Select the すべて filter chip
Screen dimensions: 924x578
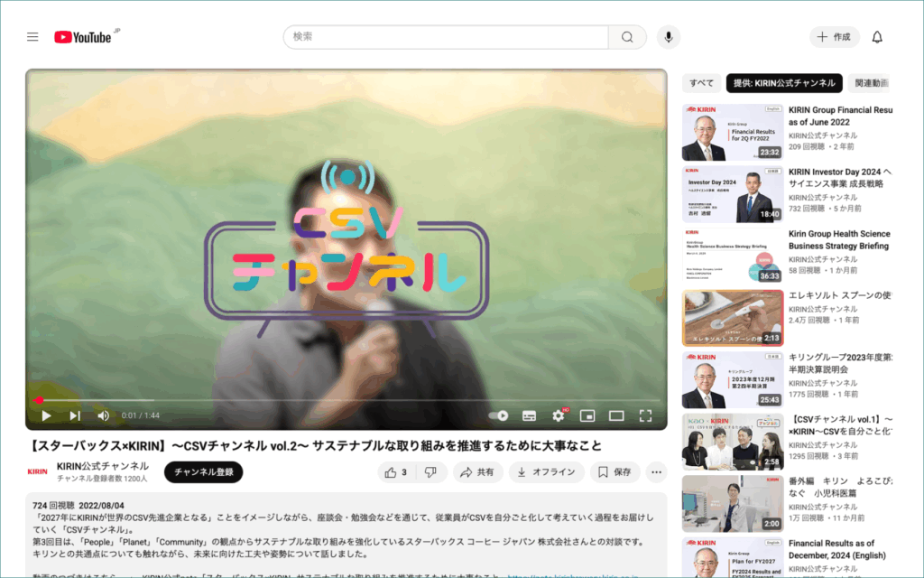701,83
